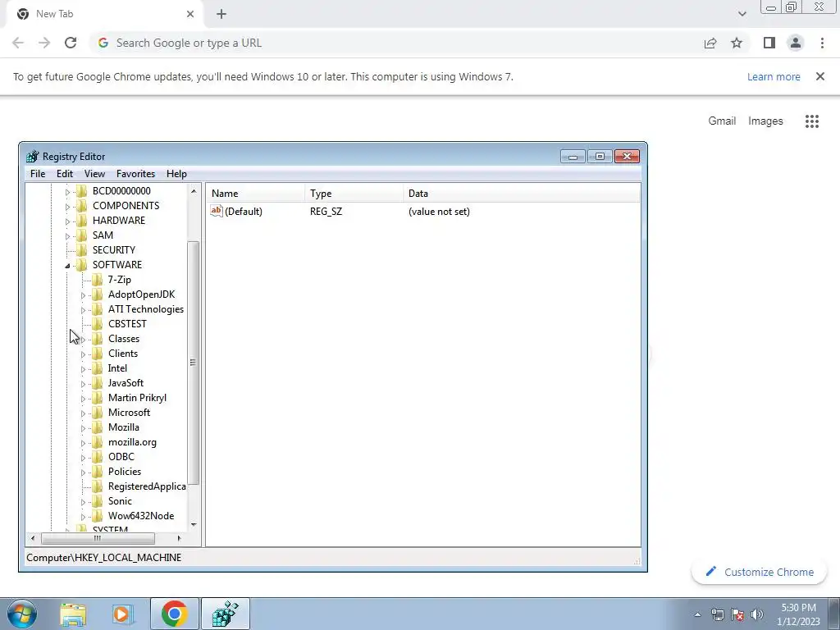Click the Customize Chrome button

point(759,572)
